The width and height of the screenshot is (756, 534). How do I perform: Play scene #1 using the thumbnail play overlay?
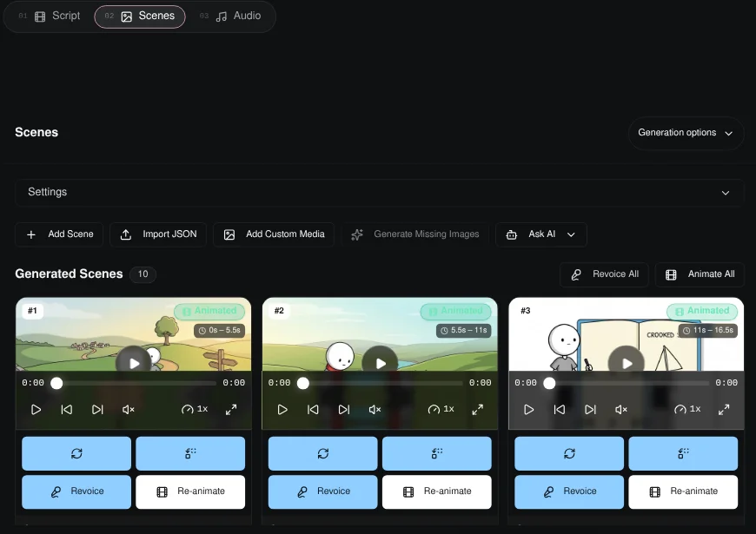(x=134, y=363)
